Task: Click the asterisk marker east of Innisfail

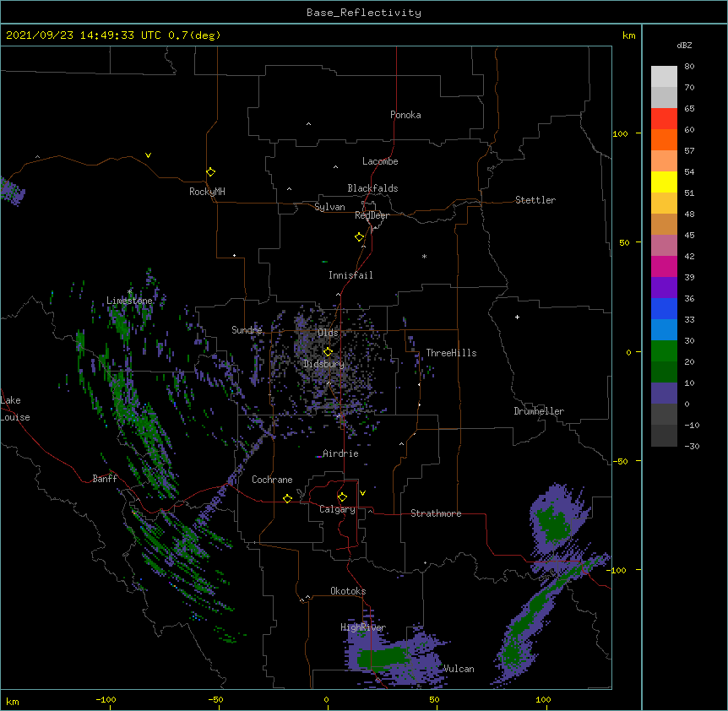Action: pyautogui.click(x=424, y=256)
